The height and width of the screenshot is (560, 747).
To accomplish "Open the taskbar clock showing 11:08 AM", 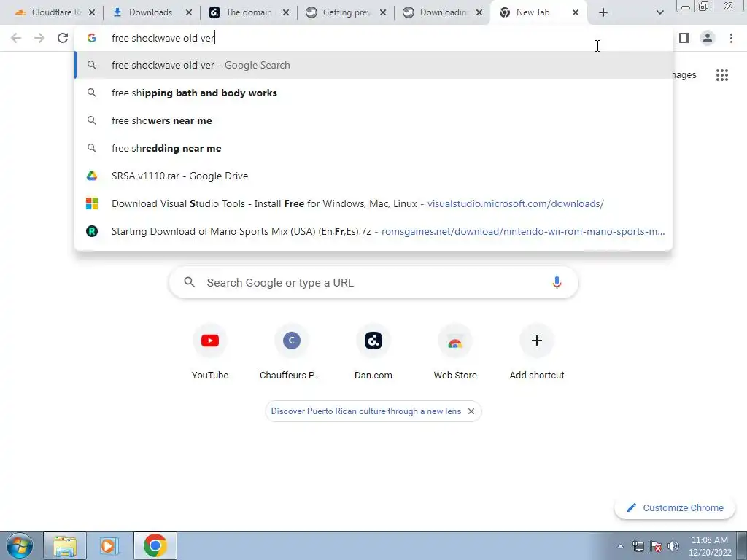I will (709, 546).
